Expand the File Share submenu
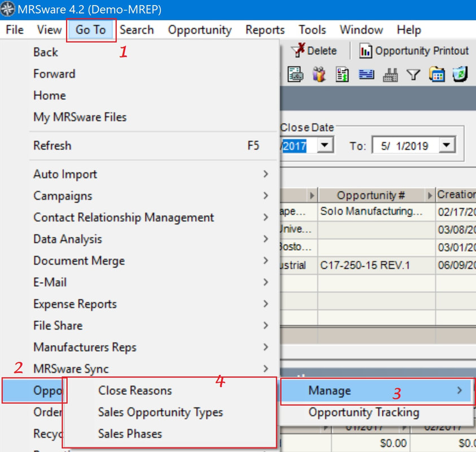Viewport: 476px width, 452px height. click(x=139, y=325)
